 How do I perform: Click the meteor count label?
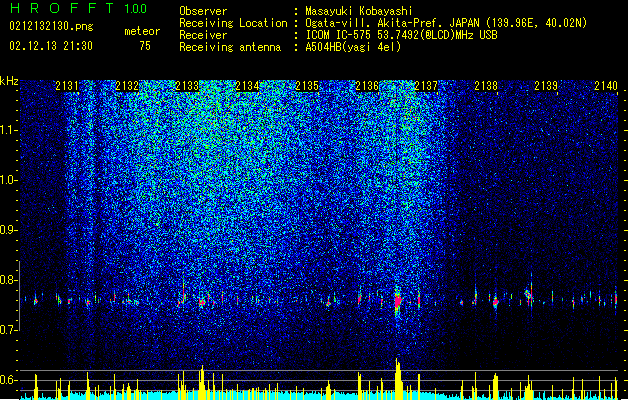point(142,31)
